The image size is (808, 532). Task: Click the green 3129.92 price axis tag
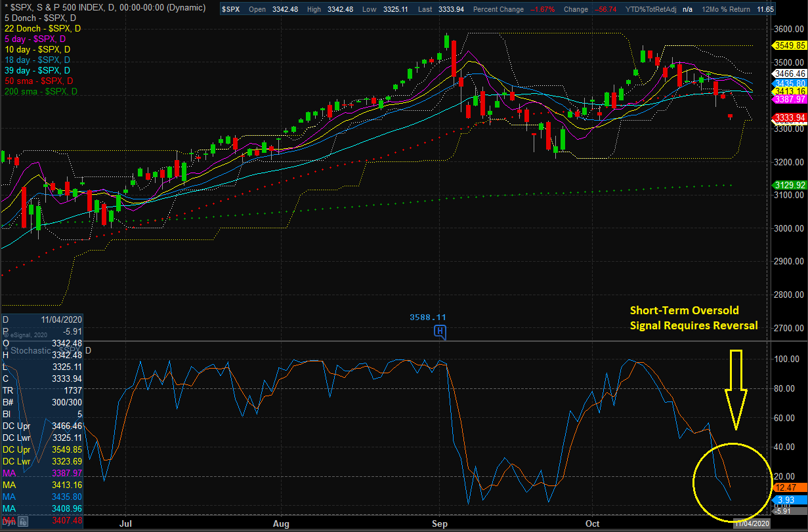[790, 185]
